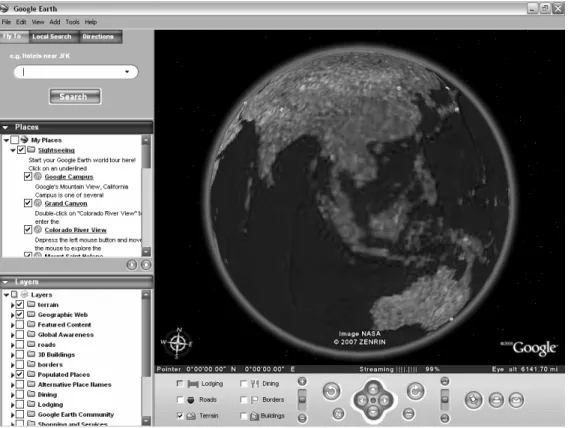568x428 pixels.
Task: Click the tilt up button above tilt slider
Action: 445,381
